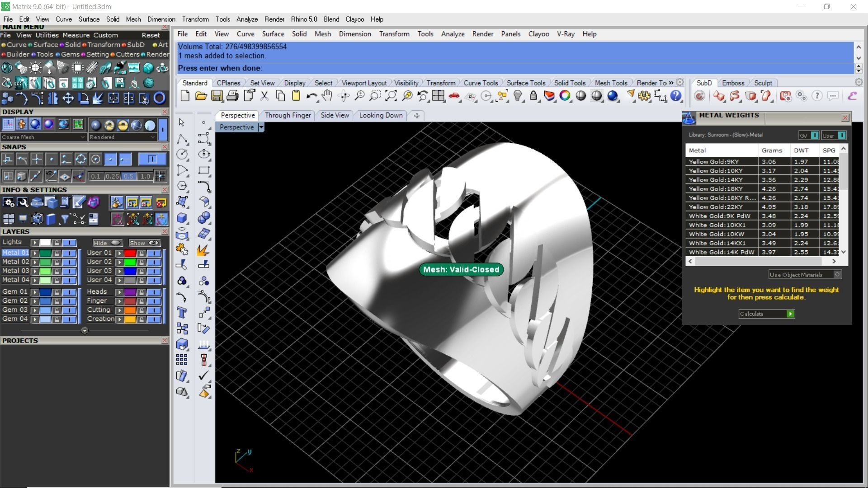Click the Array grid tool in left toolbar

click(x=182, y=360)
